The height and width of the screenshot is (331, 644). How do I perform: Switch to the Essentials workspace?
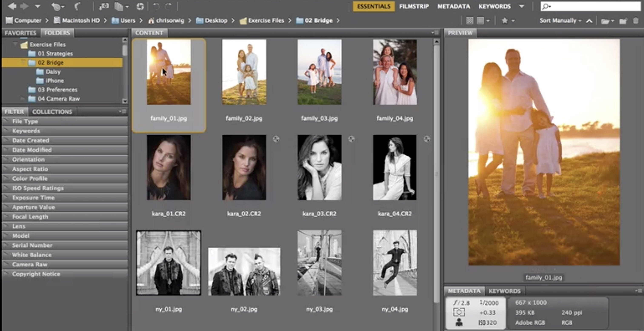(x=374, y=6)
